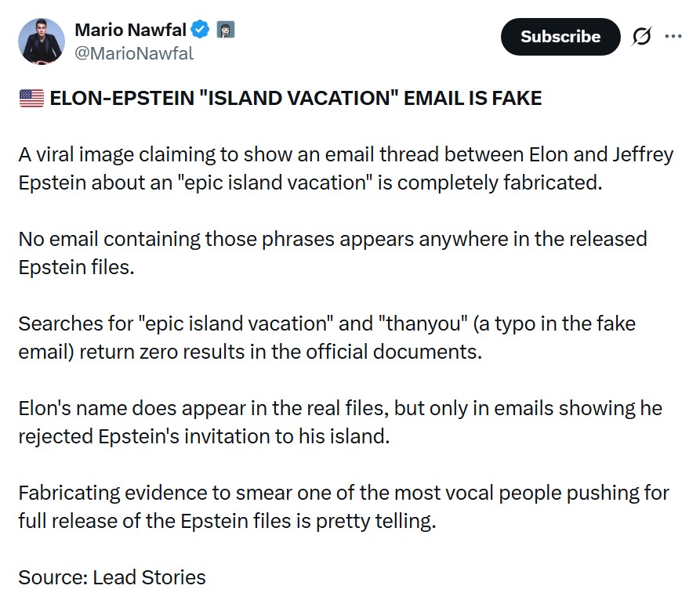
Task: Click the paragraph starting "Elon's name does appear"
Action: pos(340,421)
